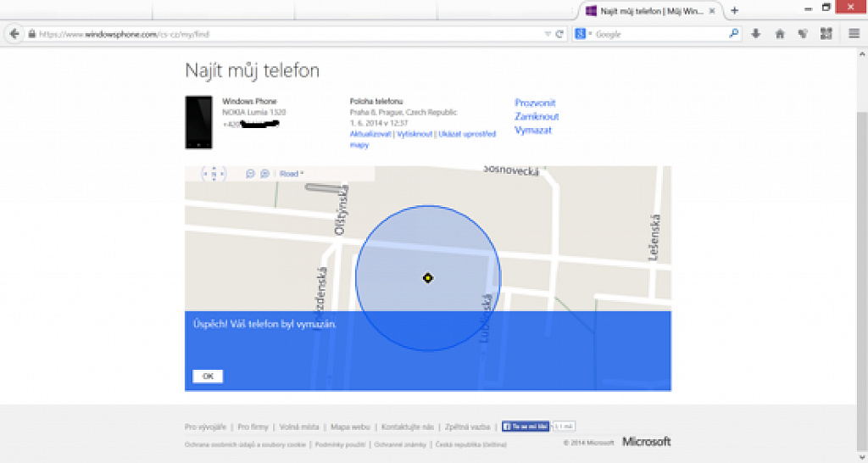Open the downloads arrow icon
Image resolution: width=868 pixels, height=463 pixels.
pyautogui.click(x=755, y=34)
